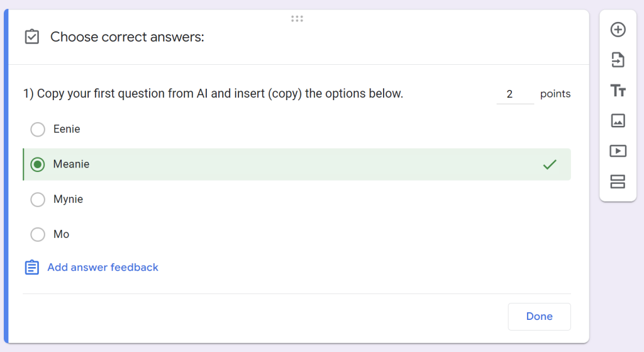Click the Add question plus icon
Viewport: 644px width, 352px height.
[x=618, y=30]
